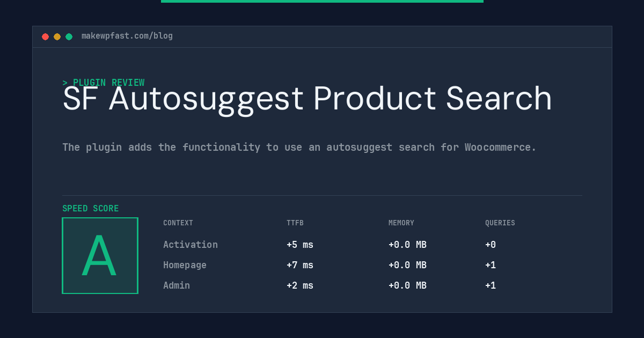The image size is (644, 338).
Task: Select the Activation row label
Action: tap(191, 245)
